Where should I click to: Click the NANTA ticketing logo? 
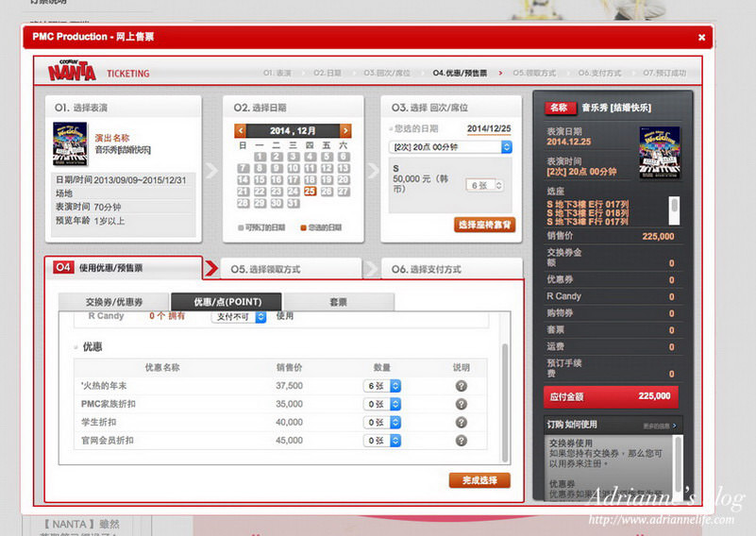tap(72, 71)
